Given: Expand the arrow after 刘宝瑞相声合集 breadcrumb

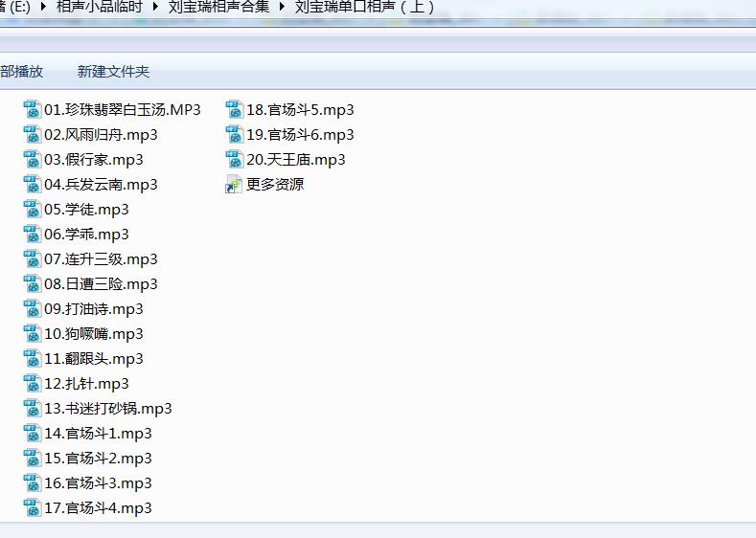Looking at the screenshot, I should click(x=282, y=8).
